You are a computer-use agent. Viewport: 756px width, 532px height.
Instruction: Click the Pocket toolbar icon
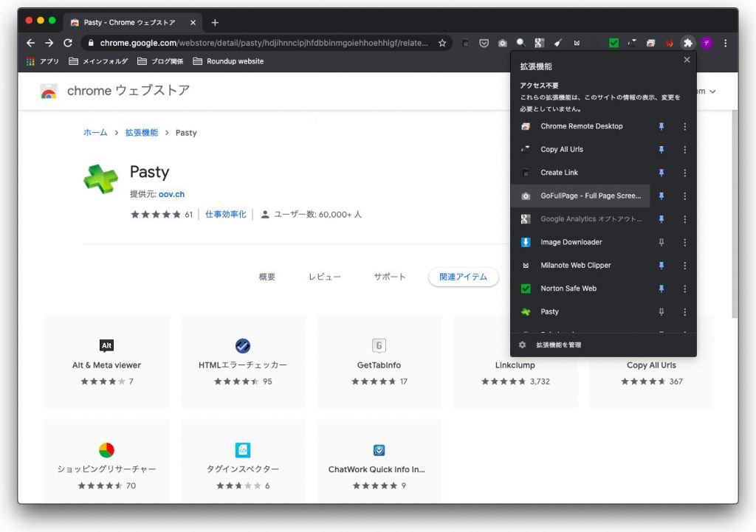(484, 43)
